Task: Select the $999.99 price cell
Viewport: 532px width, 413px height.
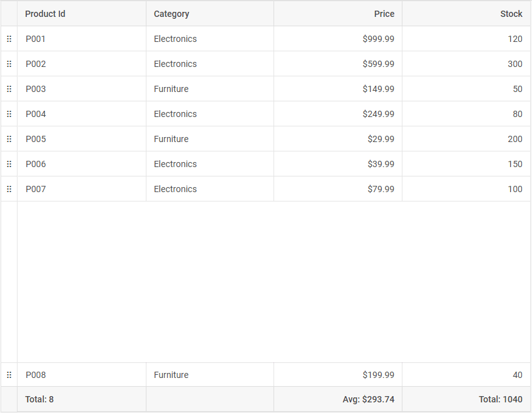Action: [x=378, y=39]
